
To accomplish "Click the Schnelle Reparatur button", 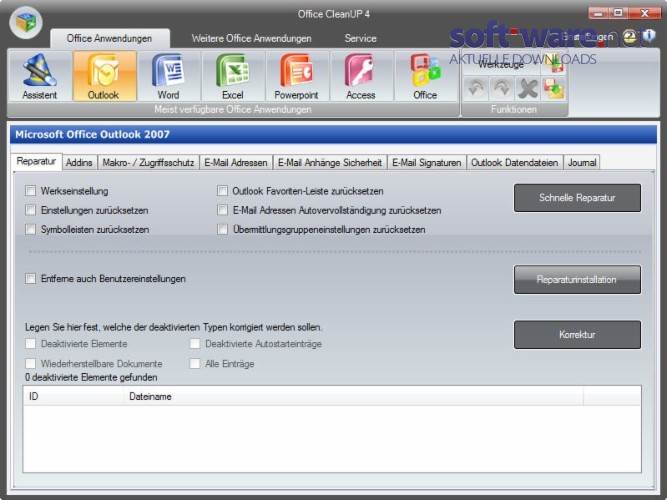I will (577, 198).
